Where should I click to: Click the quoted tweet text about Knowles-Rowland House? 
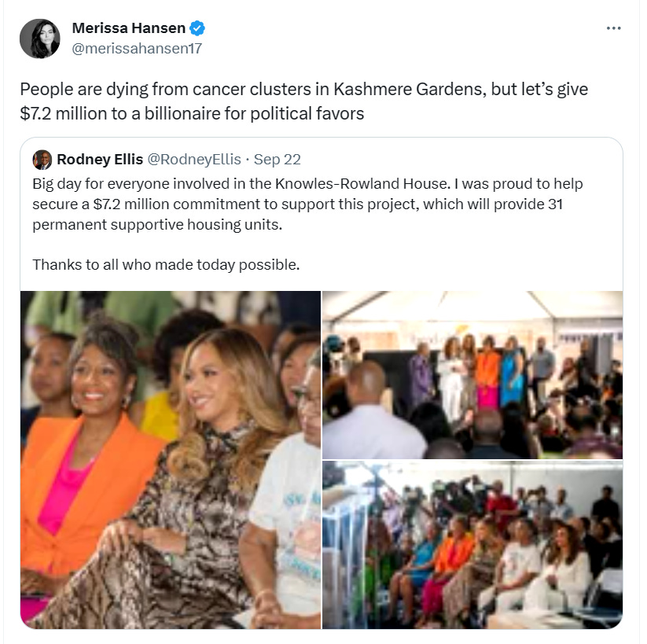[x=307, y=204]
